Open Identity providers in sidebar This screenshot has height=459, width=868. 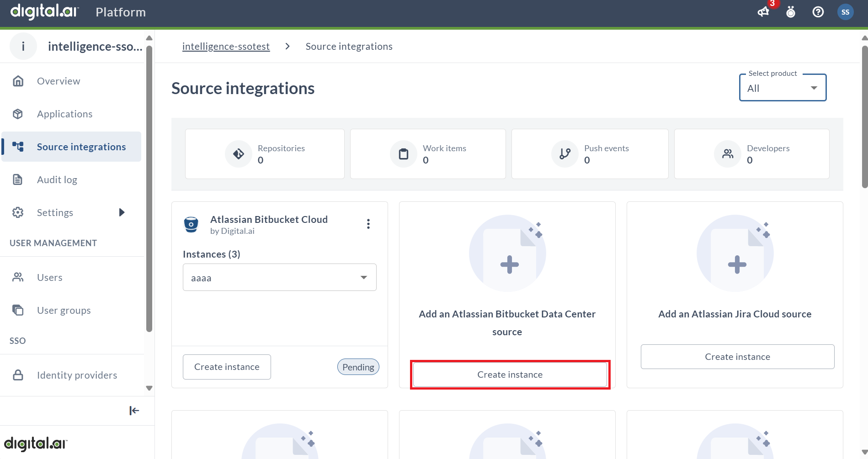tap(71, 375)
